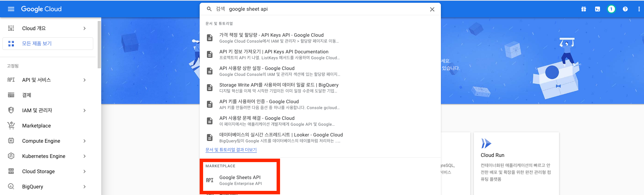Click the Compute Engine chip icon
Screen dimensions: 644x195
tap(11, 141)
